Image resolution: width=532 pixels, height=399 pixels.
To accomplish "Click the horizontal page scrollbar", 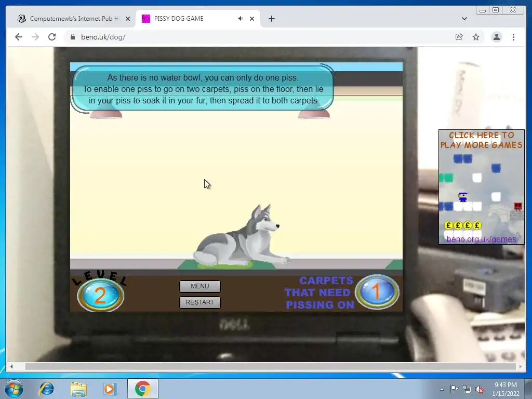I will pos(270,366).
